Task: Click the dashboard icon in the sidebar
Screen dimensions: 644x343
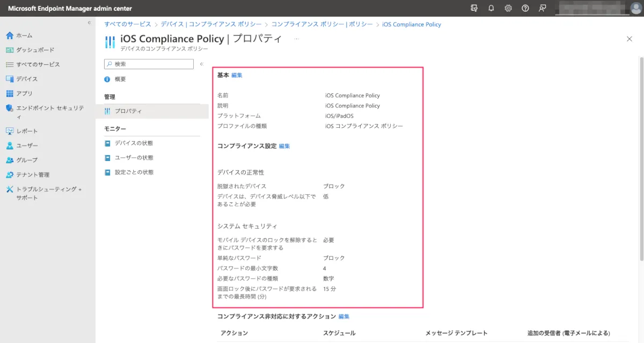Action: [9, 50]
